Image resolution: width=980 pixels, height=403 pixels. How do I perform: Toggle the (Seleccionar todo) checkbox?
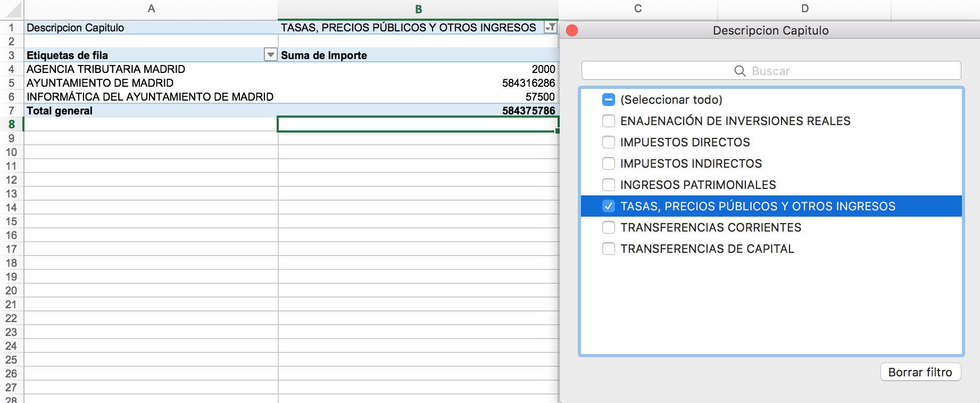(609, 100)
